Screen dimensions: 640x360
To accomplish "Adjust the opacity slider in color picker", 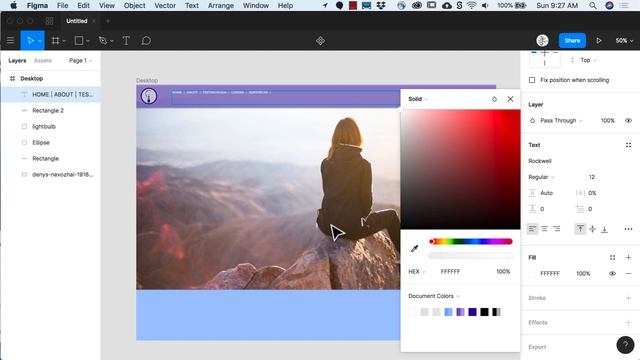I will pos(471,256).
